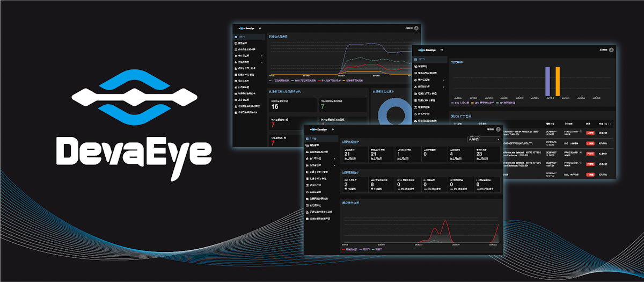The width and height of the screenshot is (644, 282).
Task: Select highlighted first sidebar item in right window
Action: coord(431,59)
